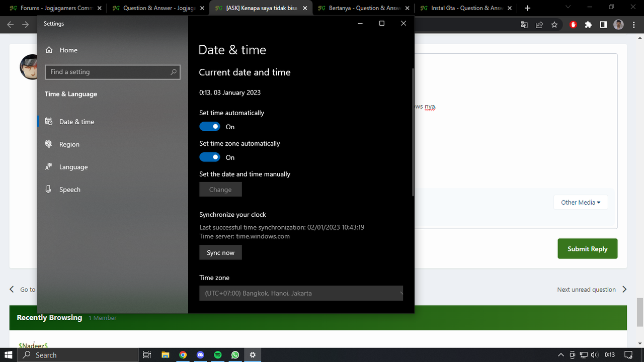Expand the Other Media dropdown
644x362 pixels.
(x=581, y=202)
